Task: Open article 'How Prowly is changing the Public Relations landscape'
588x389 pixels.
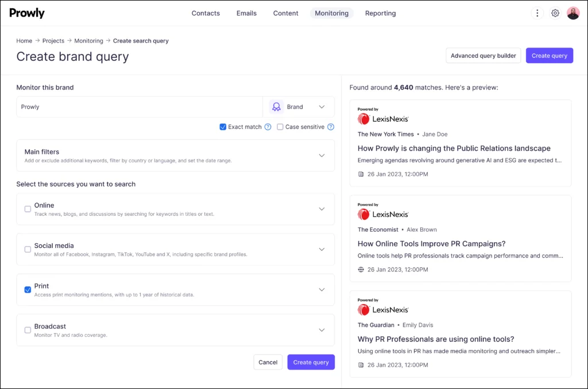Action: click(x=454, y=149)
